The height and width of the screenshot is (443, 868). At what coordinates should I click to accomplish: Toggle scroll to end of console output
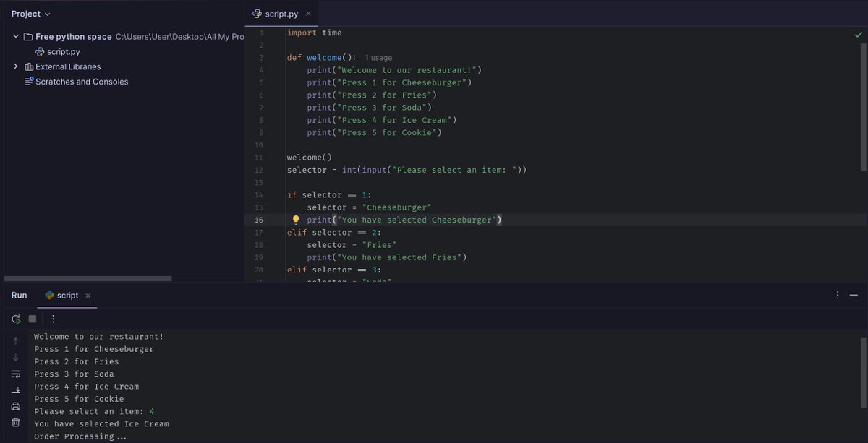point(16,390)
